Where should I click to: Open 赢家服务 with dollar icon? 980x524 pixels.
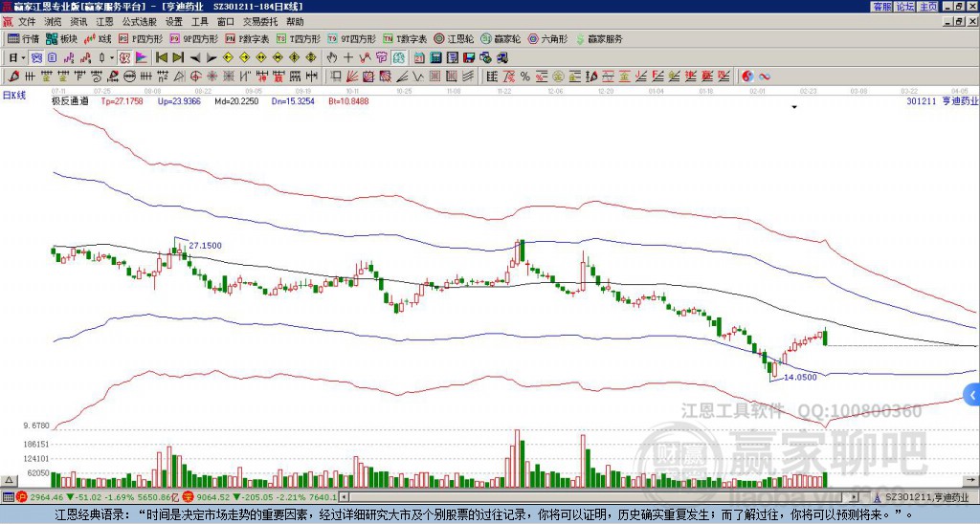(x=599, y=38)
